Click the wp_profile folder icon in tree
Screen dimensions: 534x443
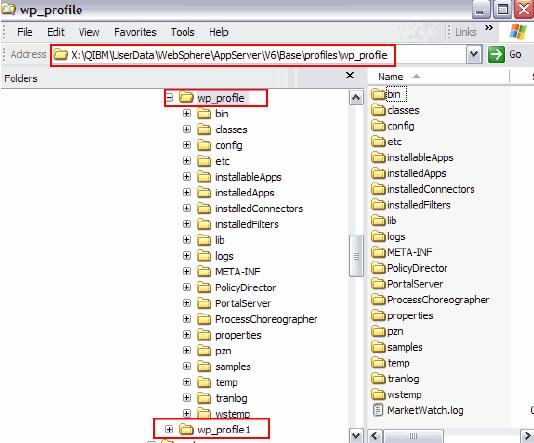tap(186, 98)
